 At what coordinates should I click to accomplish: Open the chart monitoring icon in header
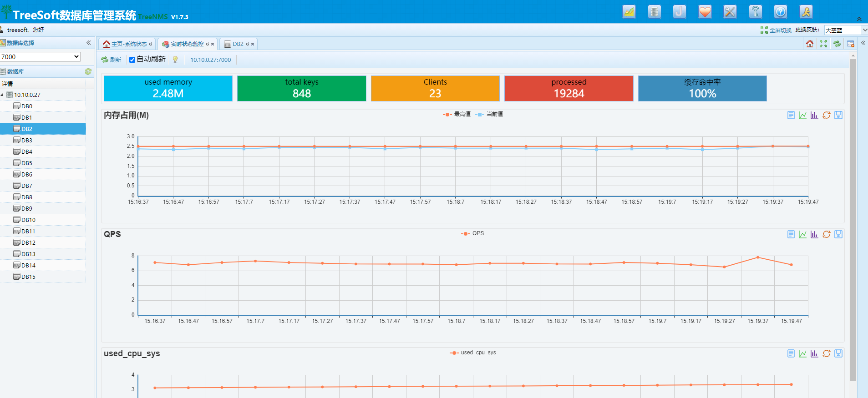click(x=629, y=12)
